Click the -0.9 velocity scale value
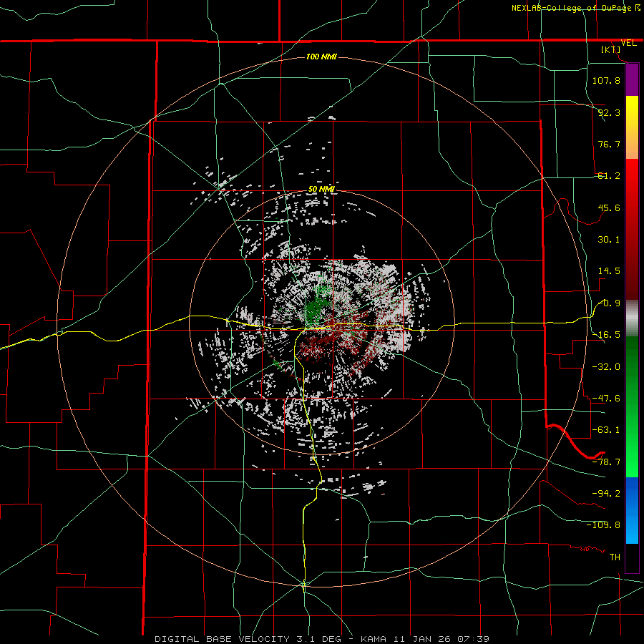Viewport: 644px width, 644px height. click(x=609, y=303)
